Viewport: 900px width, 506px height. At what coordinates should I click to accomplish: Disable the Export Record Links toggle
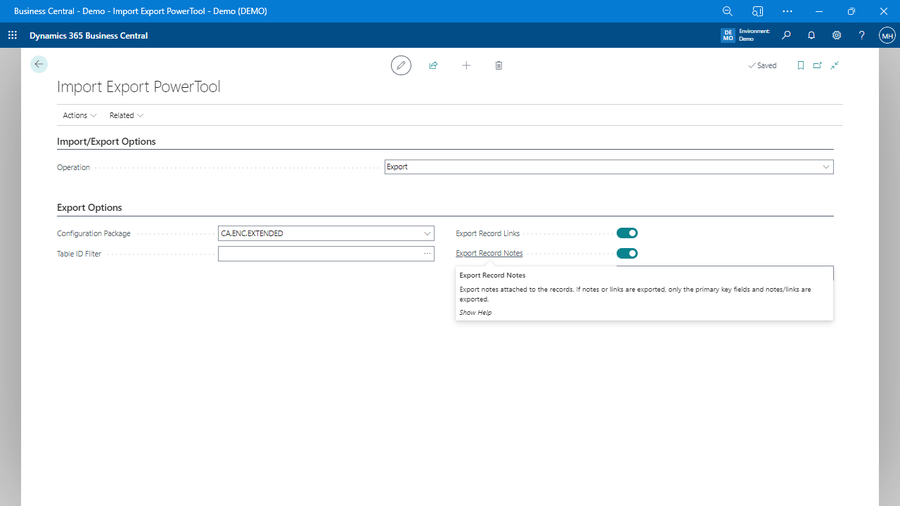pos(627,233)
